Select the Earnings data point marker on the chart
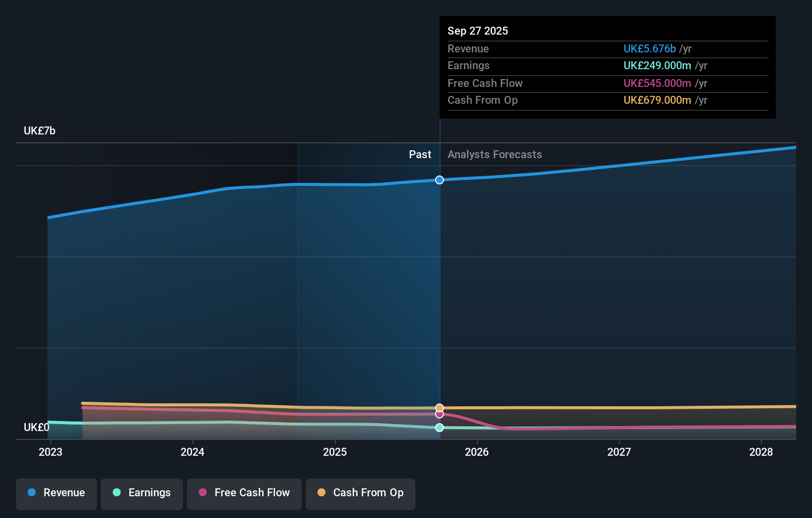 (439, 428)
